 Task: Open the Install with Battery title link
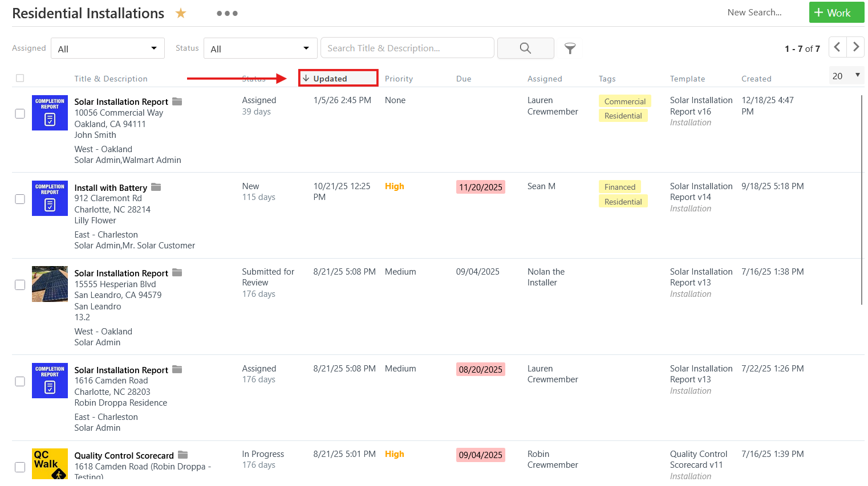pos(111,188)
